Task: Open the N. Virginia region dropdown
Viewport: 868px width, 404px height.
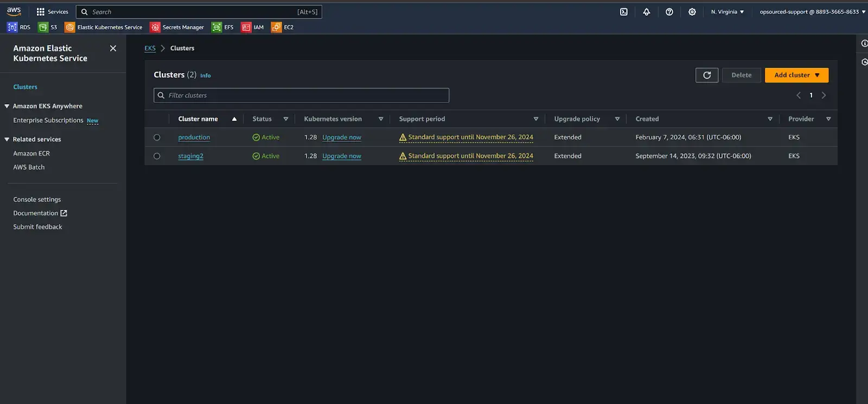Action: 727,12
